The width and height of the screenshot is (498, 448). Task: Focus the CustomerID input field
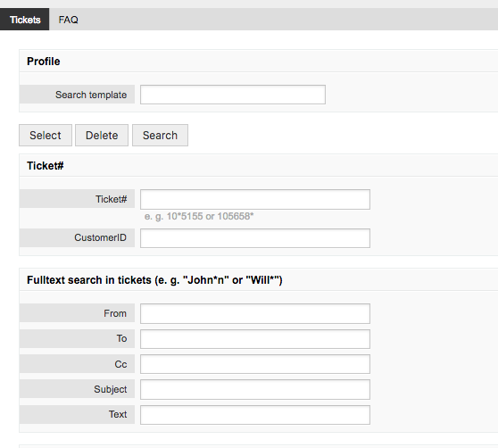[x=255, y=238]
